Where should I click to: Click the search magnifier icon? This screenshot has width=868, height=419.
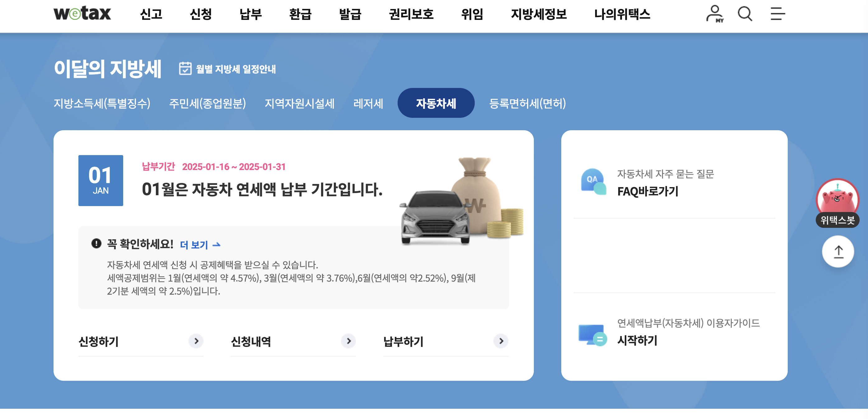click(x=745, y=14)
